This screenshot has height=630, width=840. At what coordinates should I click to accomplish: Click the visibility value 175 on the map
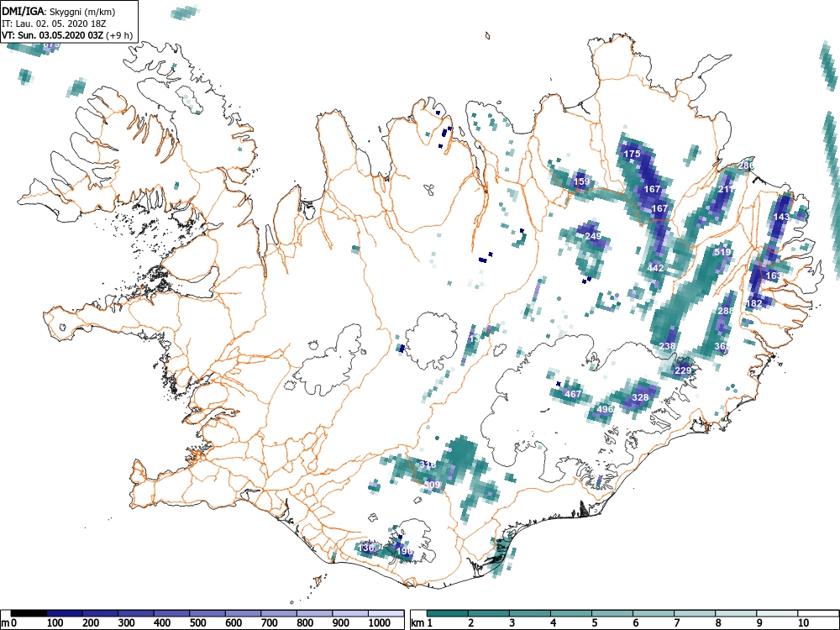(633, 154)
